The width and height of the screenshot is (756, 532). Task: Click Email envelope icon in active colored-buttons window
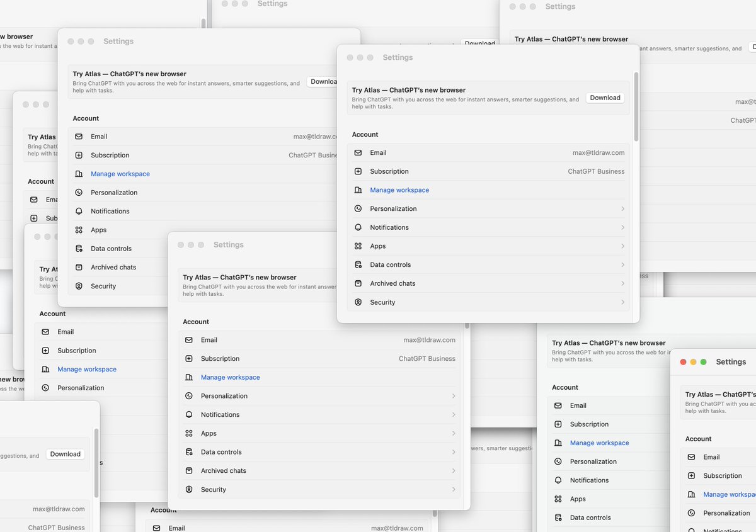click(x=692, y=457)
